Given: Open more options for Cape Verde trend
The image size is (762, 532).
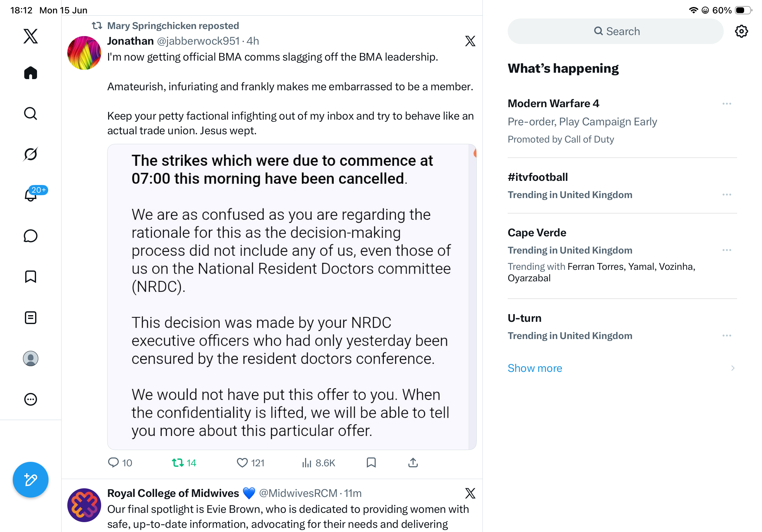Looking at the screenshot, I should [x=727, y=250].
